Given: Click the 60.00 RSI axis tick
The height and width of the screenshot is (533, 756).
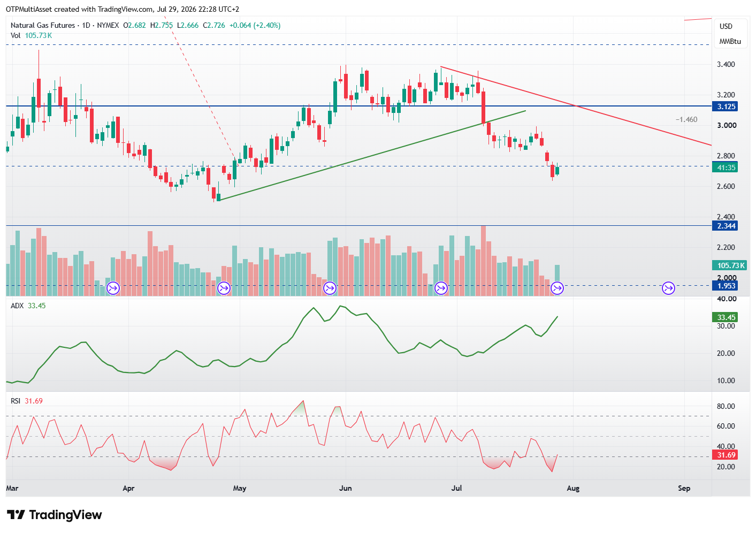Looking at the screenshot, I should point(726,426).
